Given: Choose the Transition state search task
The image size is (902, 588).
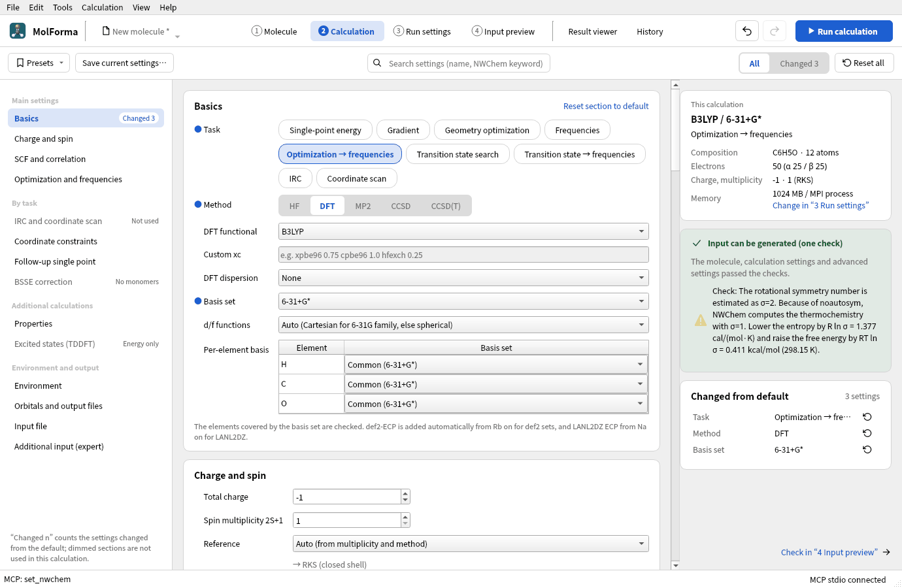Looking at the screenshot, I should point(458,154).
